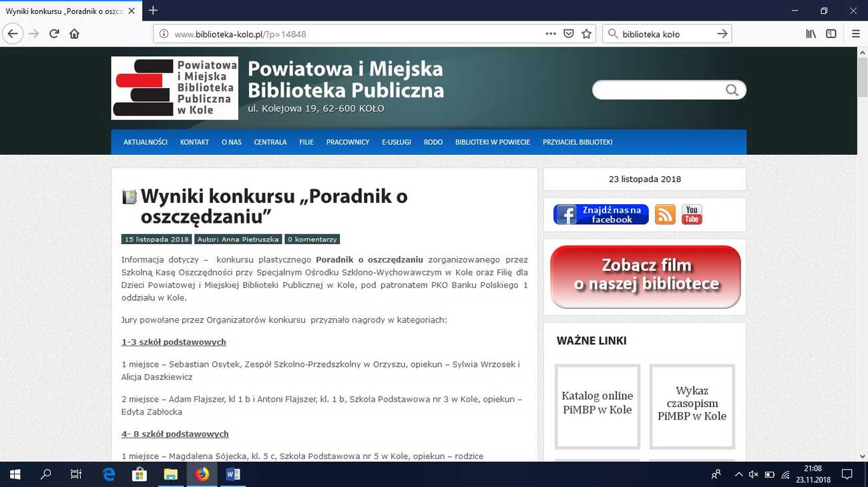
Task: Open Katalog online PiMBP w Kole
Action: pyautogui.click(x=598, y=406)
